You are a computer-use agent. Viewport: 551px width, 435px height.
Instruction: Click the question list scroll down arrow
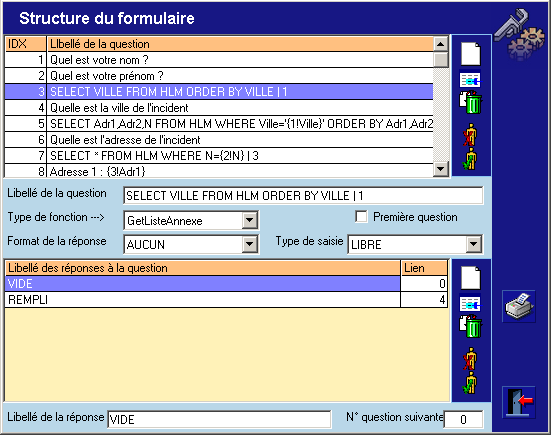[441, 169]
